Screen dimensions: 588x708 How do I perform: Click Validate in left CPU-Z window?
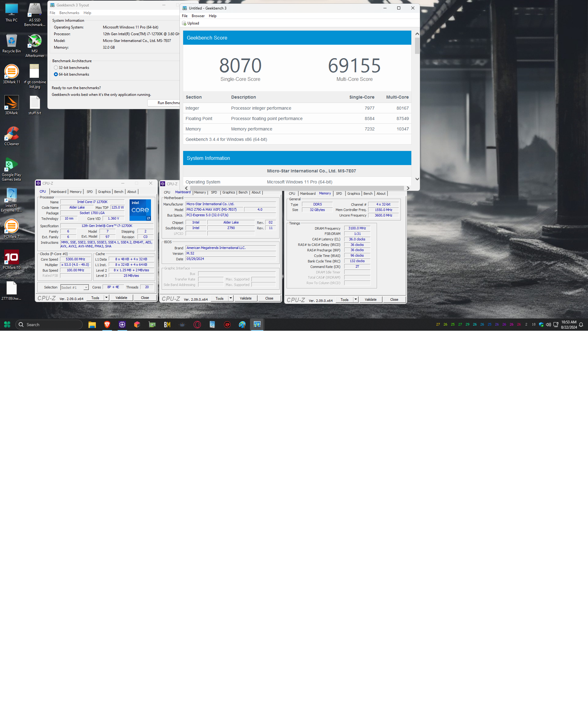click(x=121, y=298)
